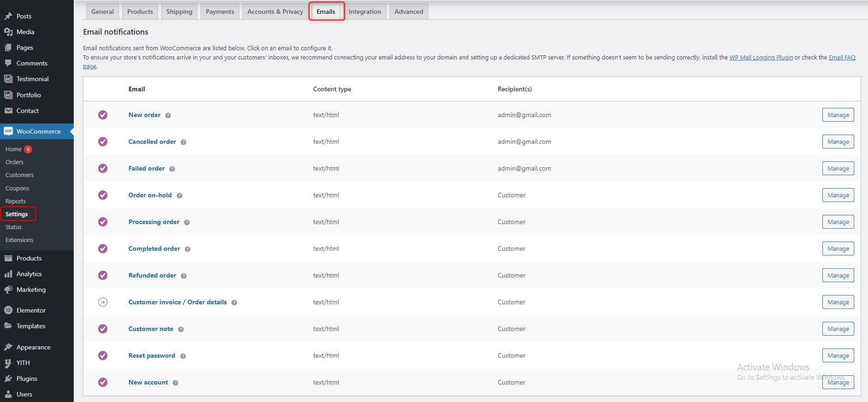The width and height of the screenshot is (868, 402).
Task: Switch to the Shipping tab
Action: coord(179,12)
